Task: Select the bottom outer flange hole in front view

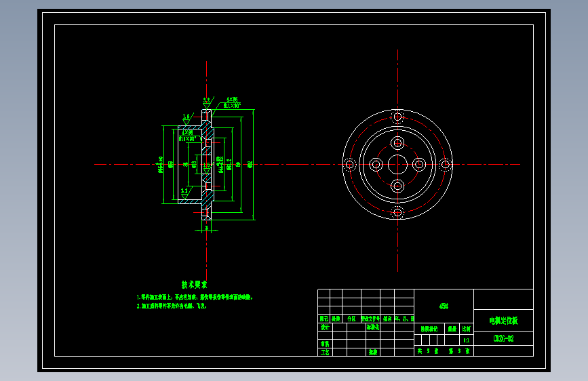Action: (397, 213)
